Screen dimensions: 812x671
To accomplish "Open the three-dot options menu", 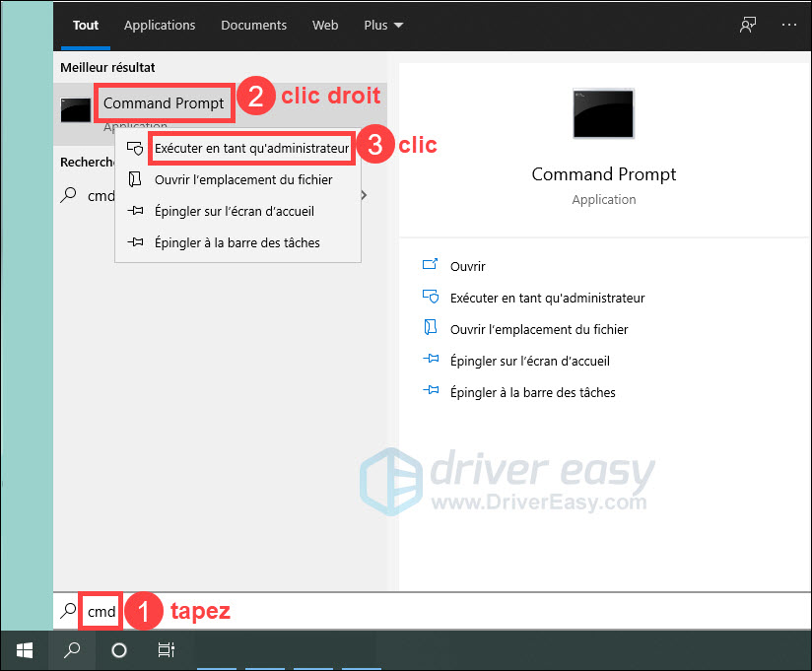I will [788, 25].
